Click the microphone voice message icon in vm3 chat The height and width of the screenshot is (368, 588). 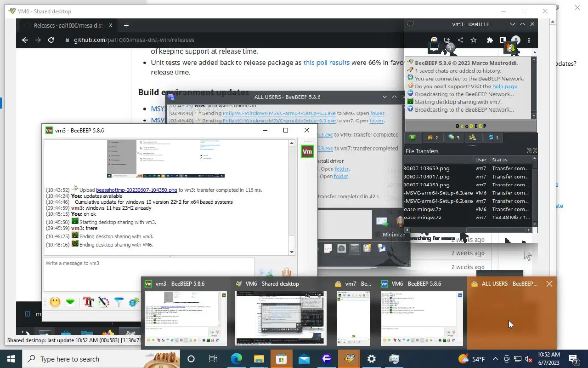click(287, 272)
